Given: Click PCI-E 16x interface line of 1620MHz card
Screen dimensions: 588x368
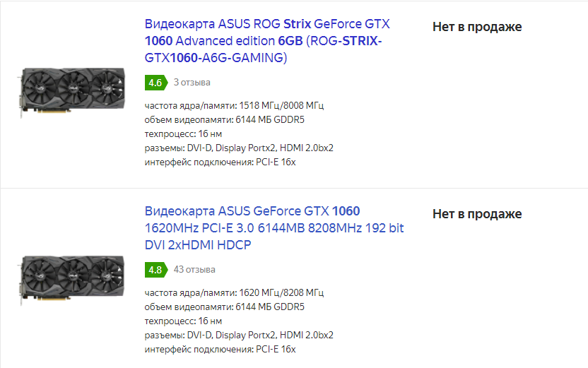Looking at the screenshot, I should click(220, 349).
